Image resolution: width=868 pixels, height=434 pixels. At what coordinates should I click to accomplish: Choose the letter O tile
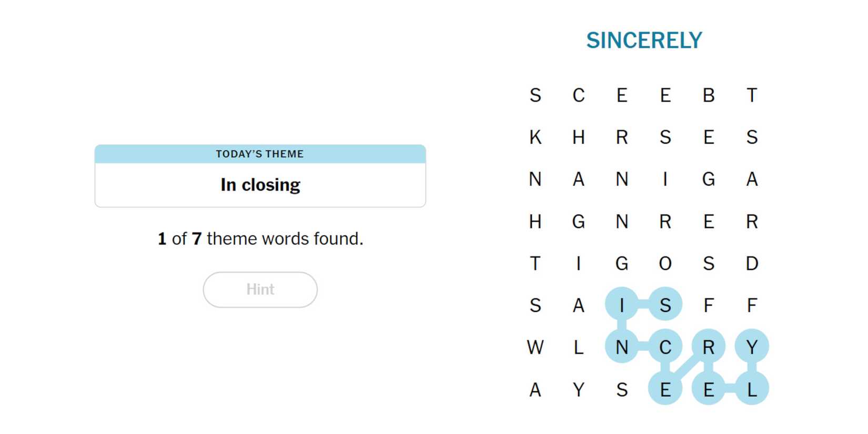665,263
